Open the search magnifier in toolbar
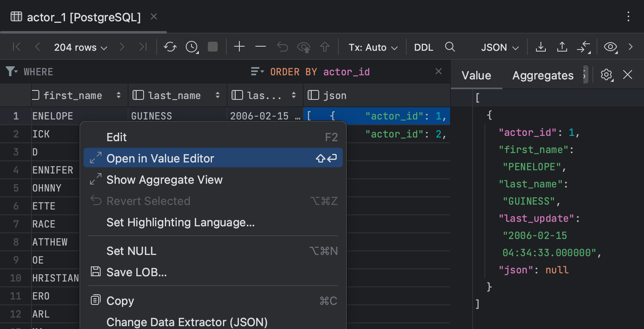This screenshot has width=644, height=329. 450,47
